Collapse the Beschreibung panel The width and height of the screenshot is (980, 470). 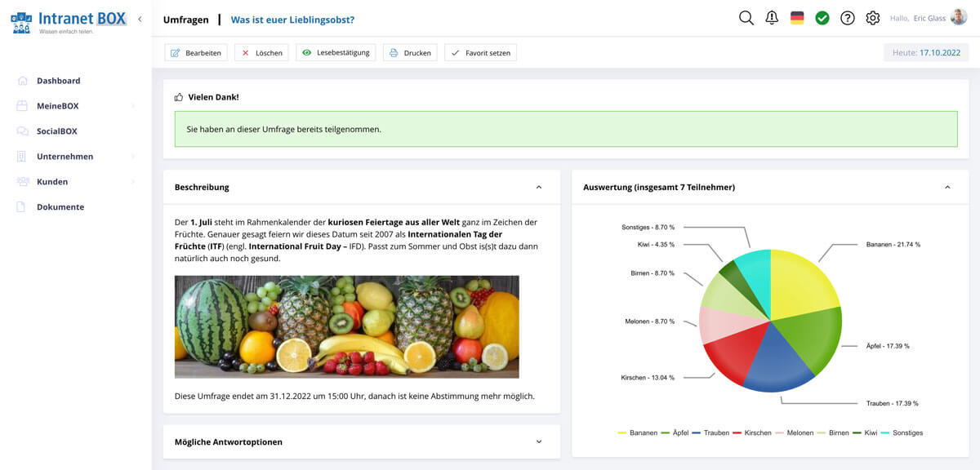(538, 186)
